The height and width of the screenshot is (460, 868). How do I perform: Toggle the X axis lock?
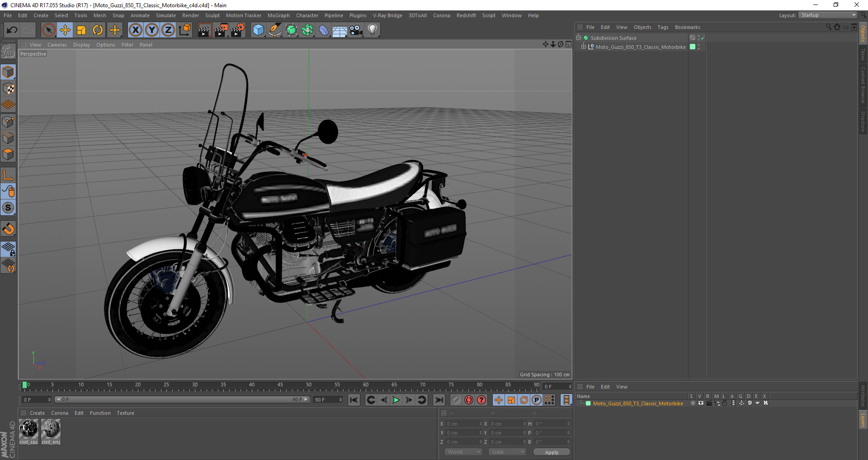(x=135, y=30)
